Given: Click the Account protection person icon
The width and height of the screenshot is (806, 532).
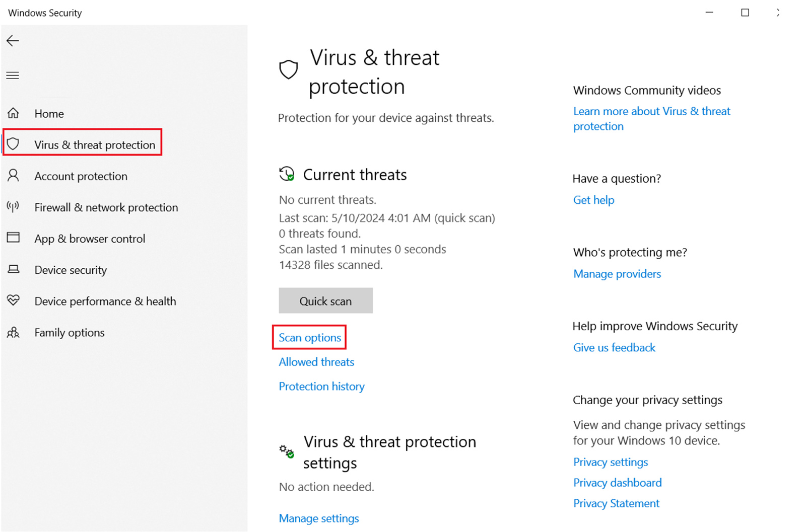Looking at the screenshot, I should pyautogui.click(x=13, y=176).
